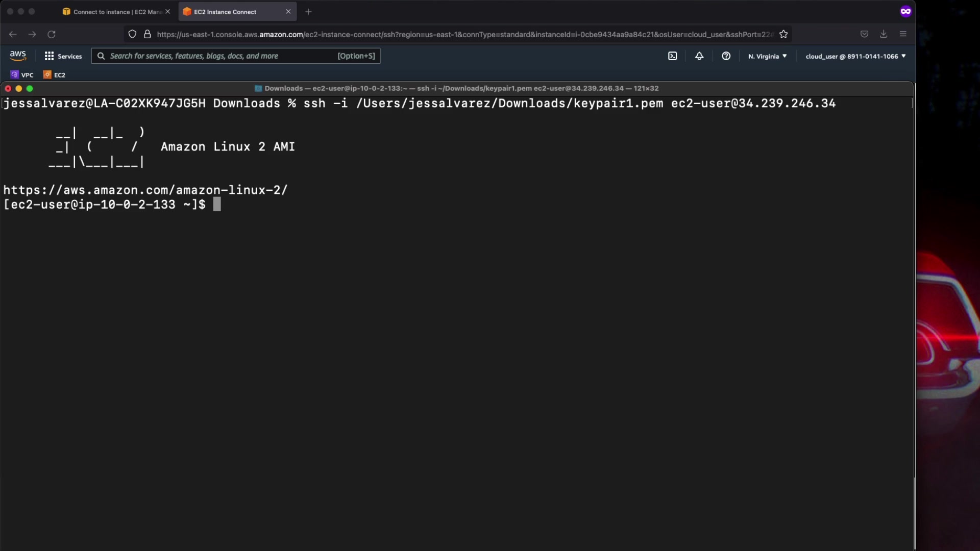Open the Services grid menu
The width and height of the screenshot is (980, 551).
[63, 56]
